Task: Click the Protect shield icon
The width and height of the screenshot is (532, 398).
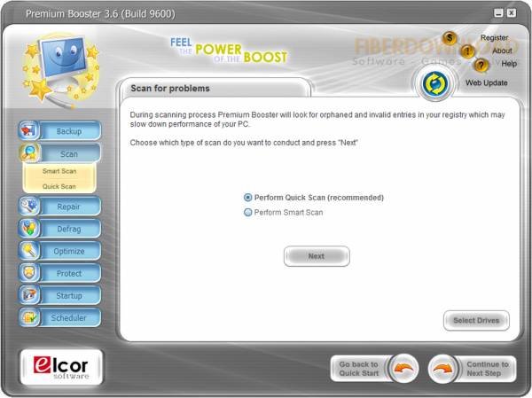Action: point(29,273)
